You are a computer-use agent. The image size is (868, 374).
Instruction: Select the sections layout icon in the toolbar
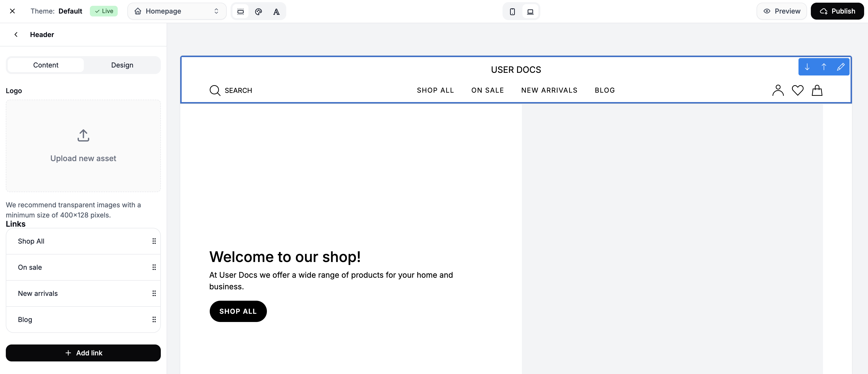(x=240, y=11)
